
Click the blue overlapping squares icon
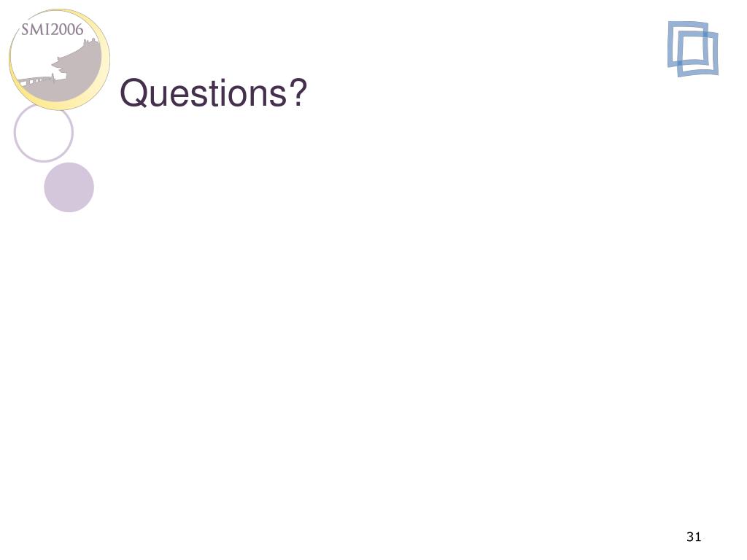693,49
